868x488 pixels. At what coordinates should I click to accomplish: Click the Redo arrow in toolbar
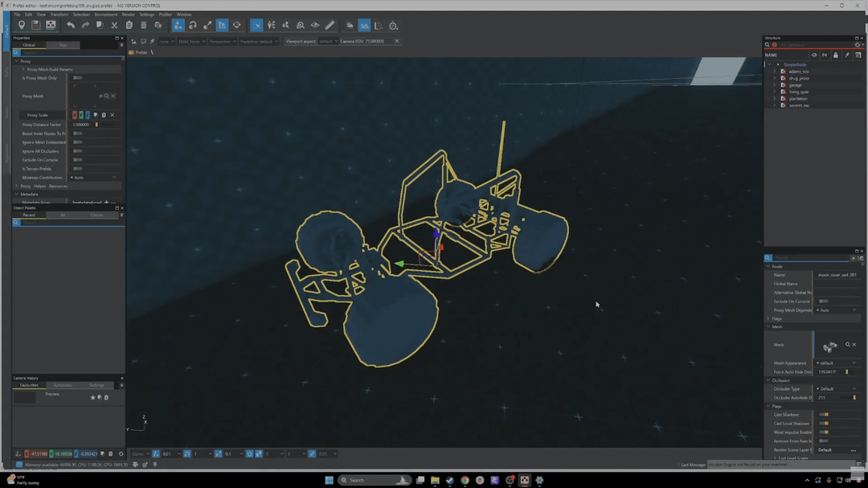(84, 26)
